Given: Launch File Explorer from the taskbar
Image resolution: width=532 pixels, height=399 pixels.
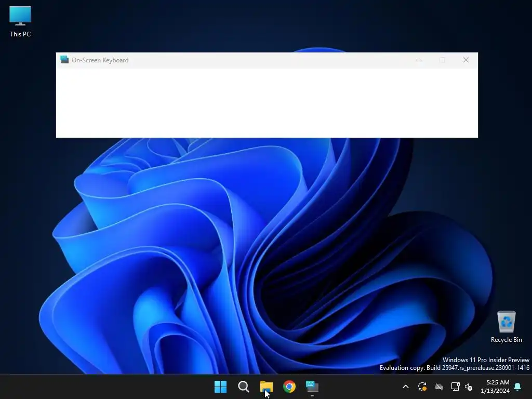Looking at the screenshot, I should tap(267, 387).
